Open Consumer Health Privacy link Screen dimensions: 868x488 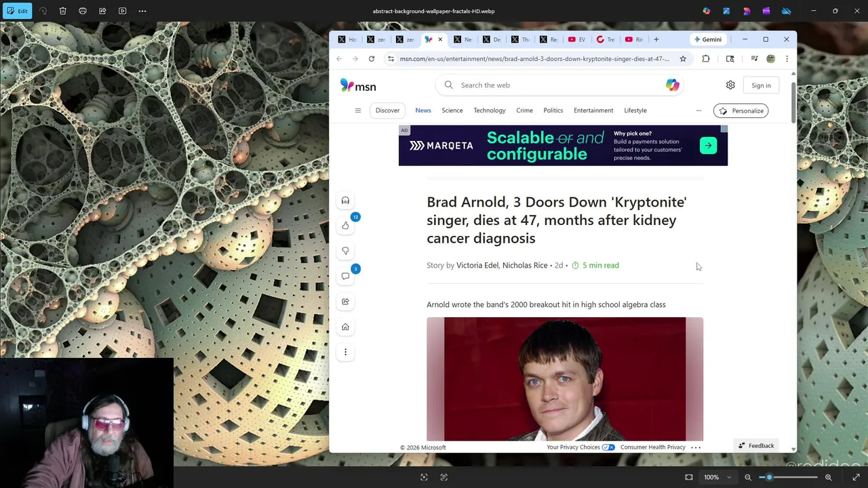click(x=652, y=447)
